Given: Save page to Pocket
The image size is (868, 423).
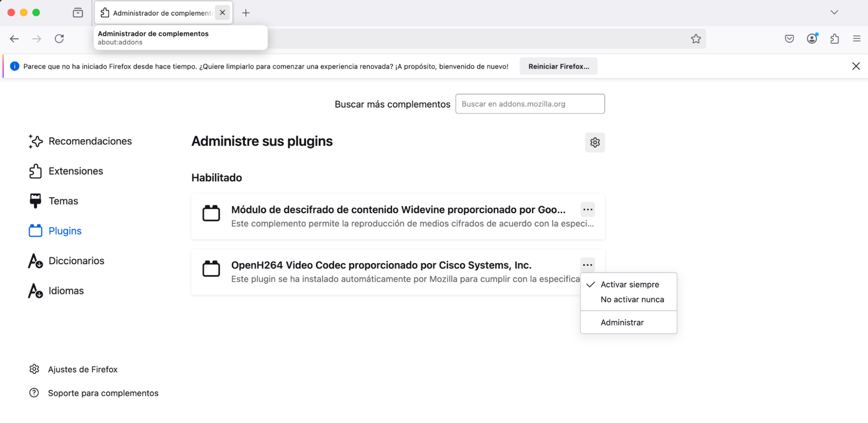Looking at the screenshot, I should pyautogui.click(x=789, y=39).
